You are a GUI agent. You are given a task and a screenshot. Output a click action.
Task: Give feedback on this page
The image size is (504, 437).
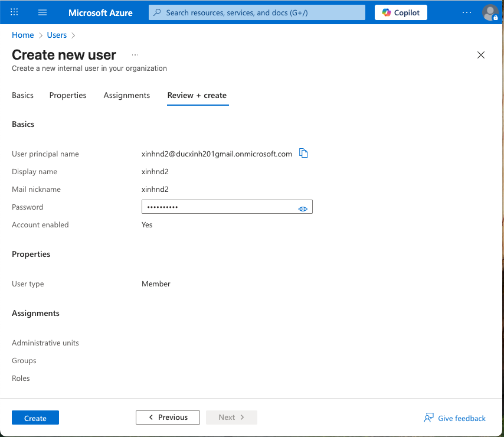click(462, 418)
